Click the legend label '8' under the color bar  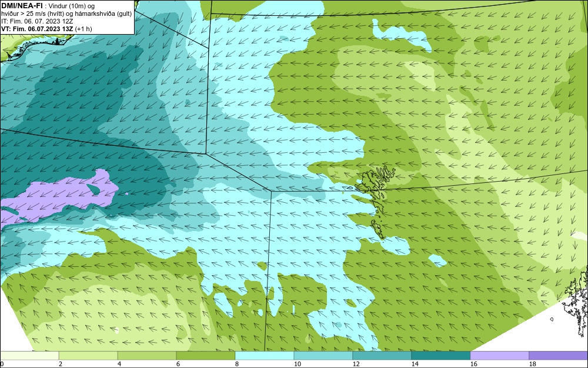click(236, 364)
